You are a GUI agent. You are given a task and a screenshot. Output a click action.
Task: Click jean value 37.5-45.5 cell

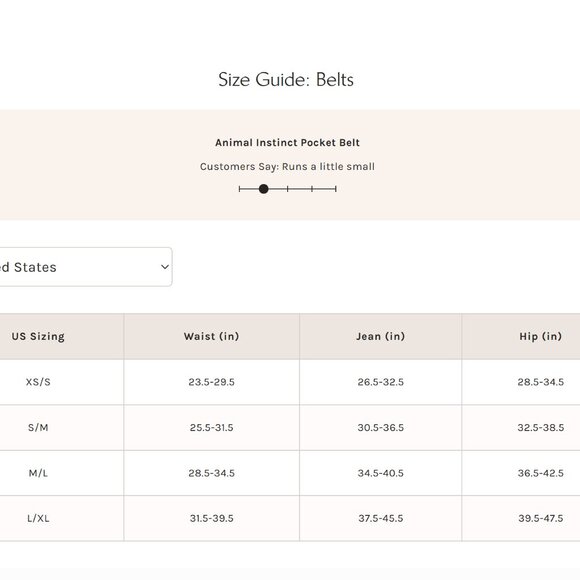[x=381, y=518]
